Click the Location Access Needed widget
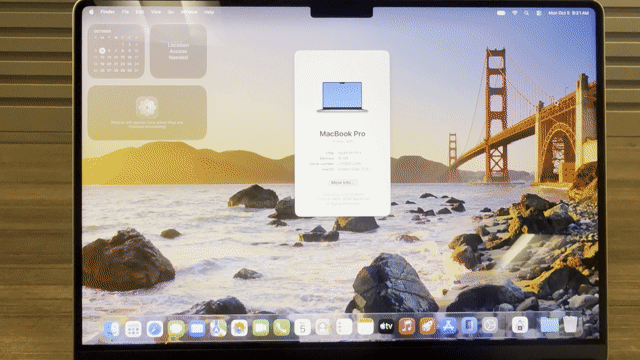The height and width of the screenshot is (360, 640). coord(178,51)
